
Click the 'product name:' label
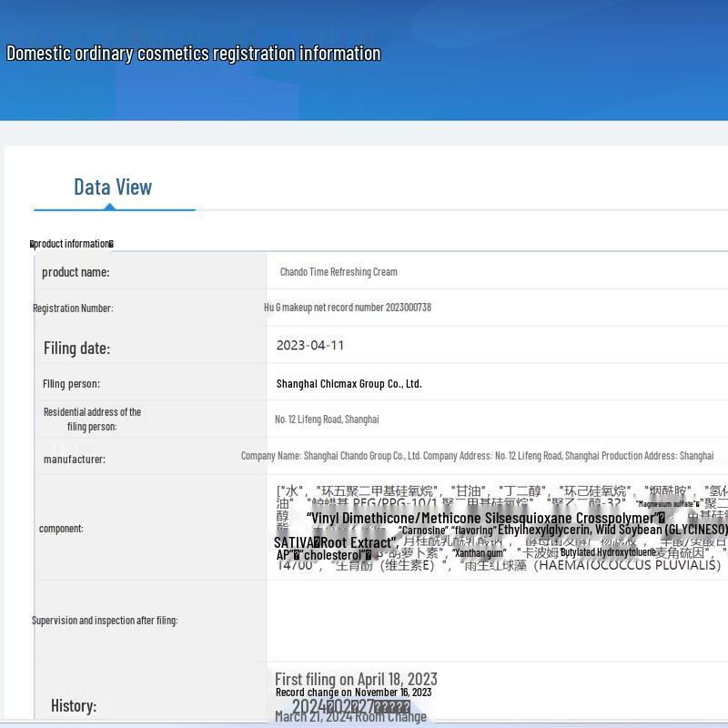(x=76, y=272)
